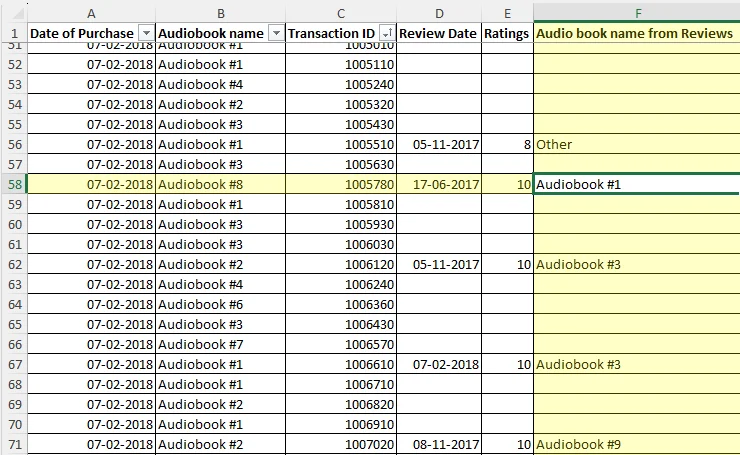Select row 1 header

coord(14,34)
